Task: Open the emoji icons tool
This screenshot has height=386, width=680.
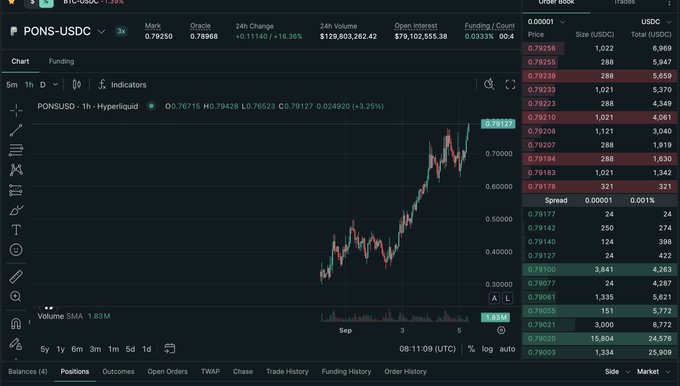Action: [x=16, y=250]
